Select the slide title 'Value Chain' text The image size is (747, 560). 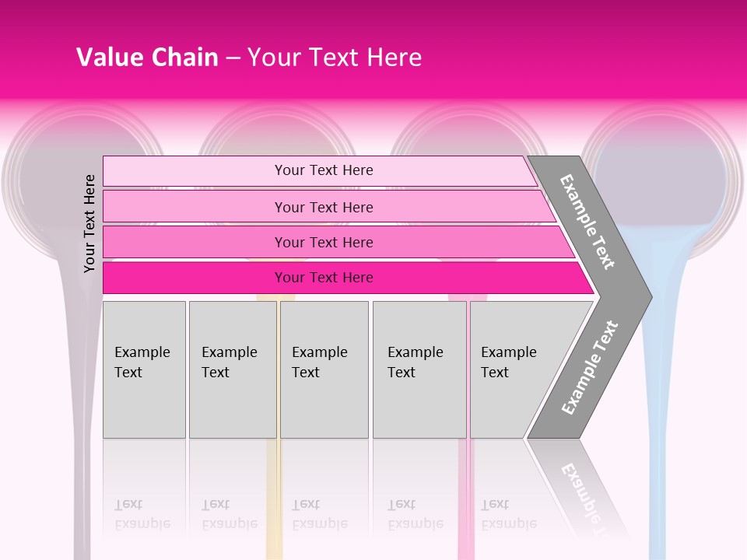(147, 57)
